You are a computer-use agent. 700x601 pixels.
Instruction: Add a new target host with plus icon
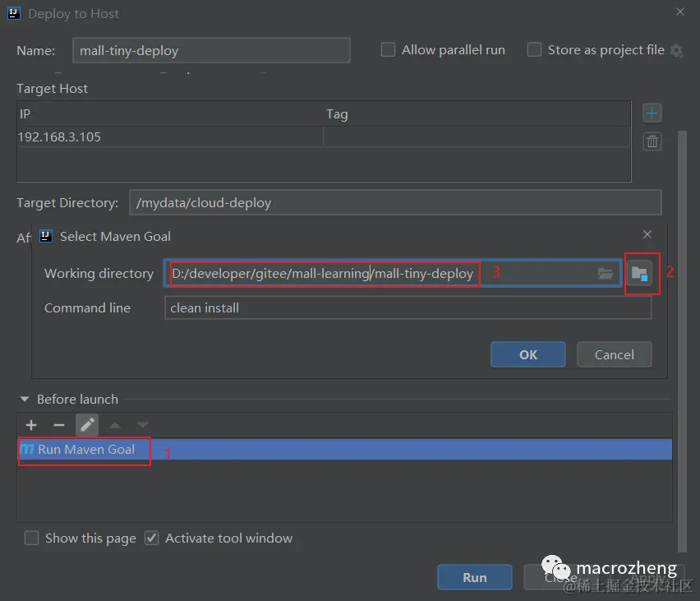[x=652, y=113]
